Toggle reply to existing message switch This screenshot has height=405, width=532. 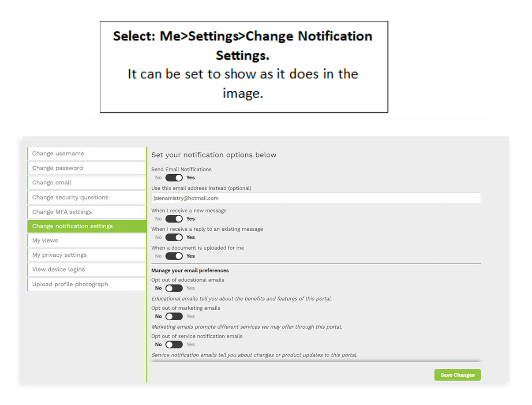pyautogui.click(x=174, y=237)
